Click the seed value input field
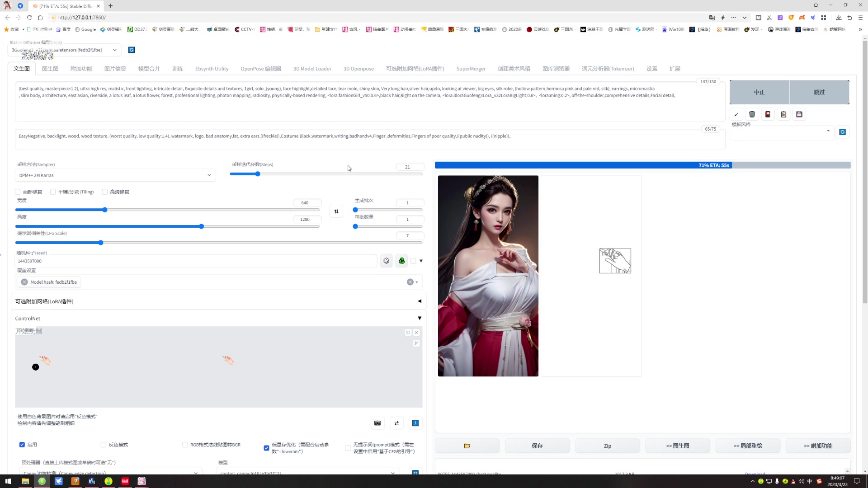 click(x=196, y=261)
